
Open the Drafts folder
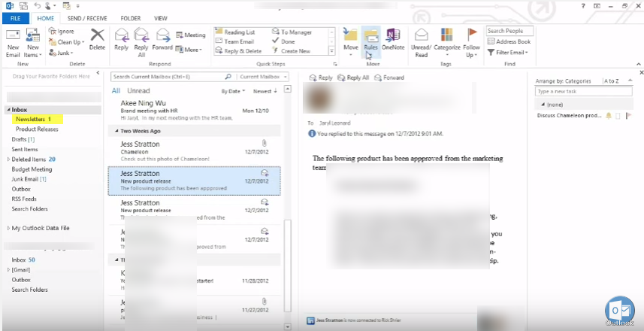point(23,139)
